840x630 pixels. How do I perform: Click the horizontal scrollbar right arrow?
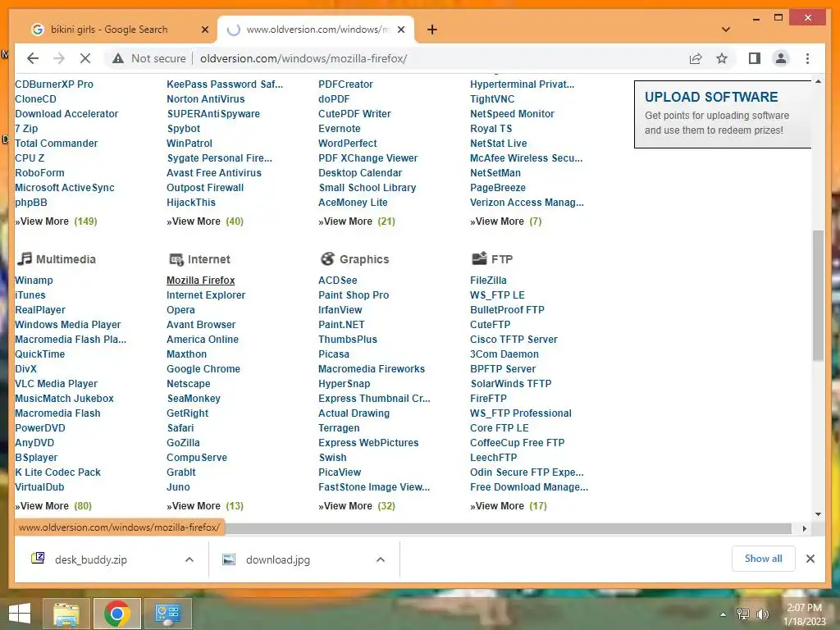click(x=804, y=529)
